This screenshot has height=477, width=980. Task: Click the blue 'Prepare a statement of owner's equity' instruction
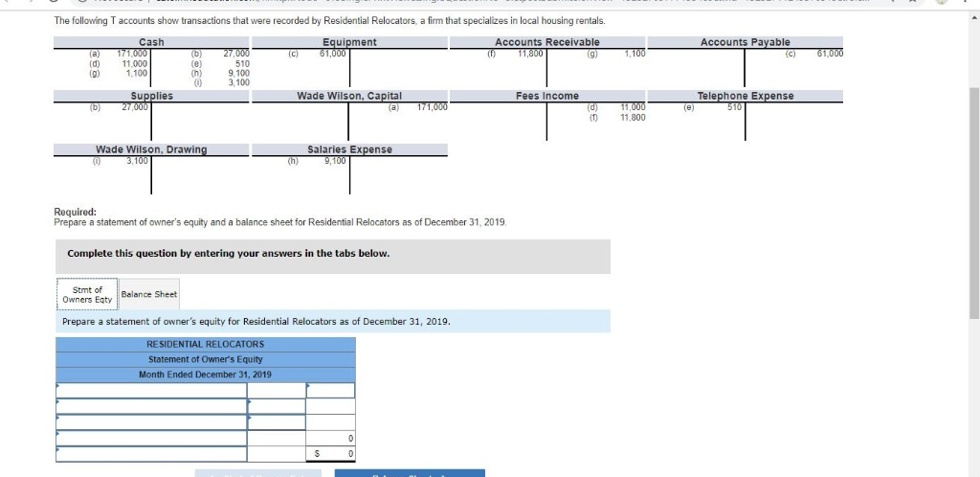click(256, 322)
